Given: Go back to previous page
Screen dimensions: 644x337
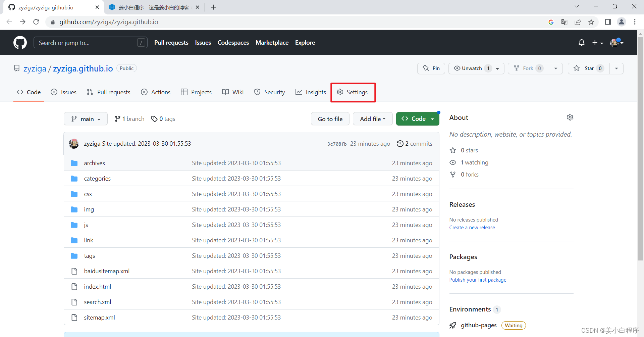Looking at the screenshot, I should point(9,22).
